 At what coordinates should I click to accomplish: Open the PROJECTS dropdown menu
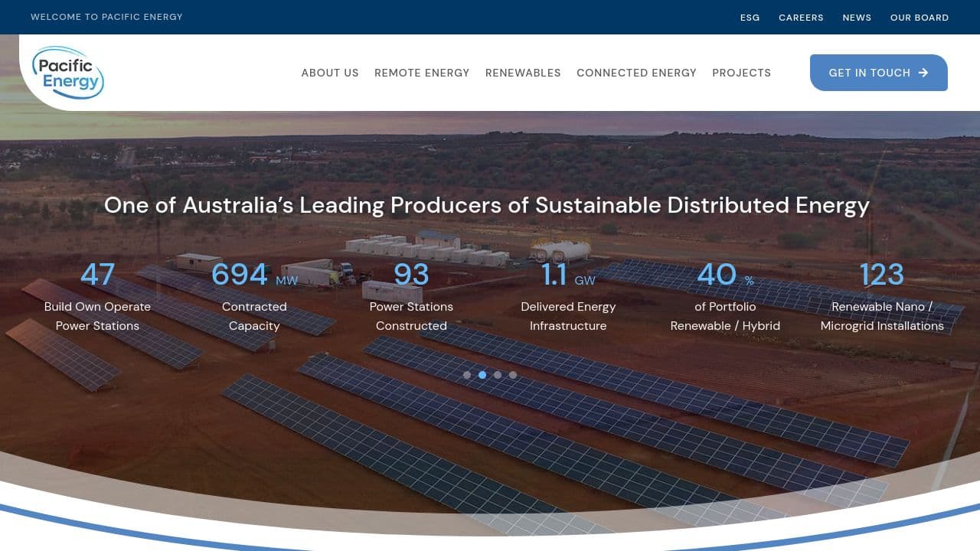pos(741,73)
